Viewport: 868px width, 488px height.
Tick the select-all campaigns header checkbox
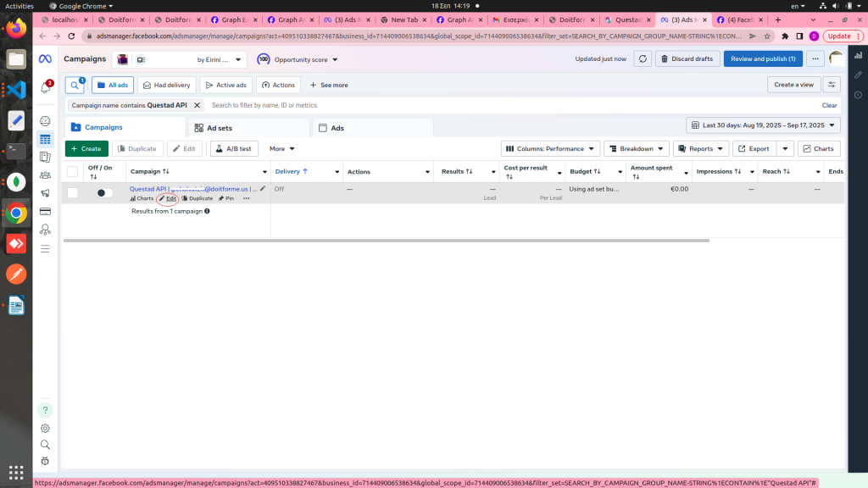coord(73,172)
